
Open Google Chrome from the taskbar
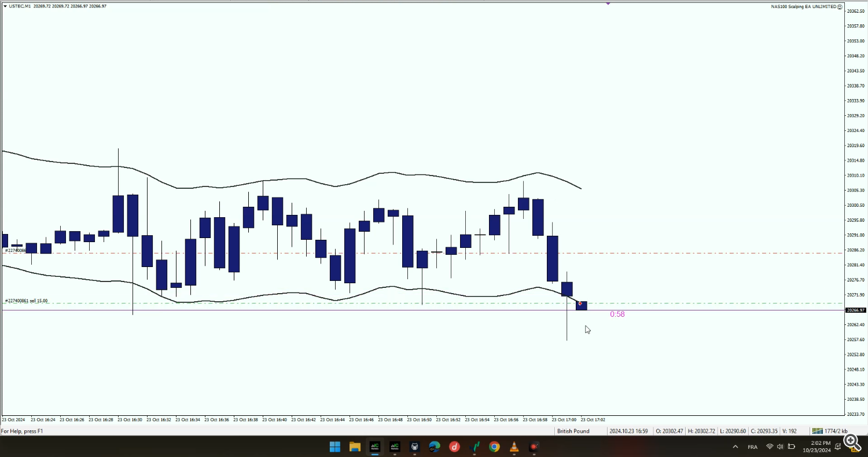pyautogui.click(x=494, y=447)
